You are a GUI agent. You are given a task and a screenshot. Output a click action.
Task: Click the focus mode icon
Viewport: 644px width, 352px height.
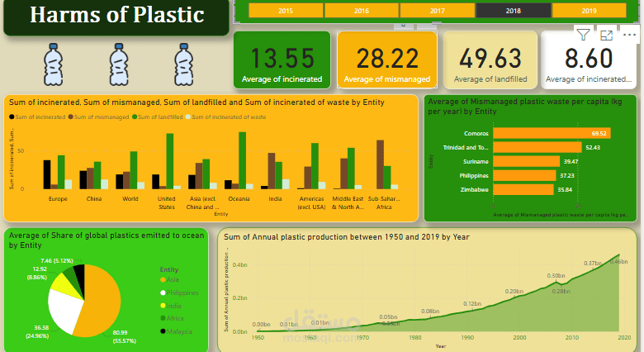tap(606, 36)
